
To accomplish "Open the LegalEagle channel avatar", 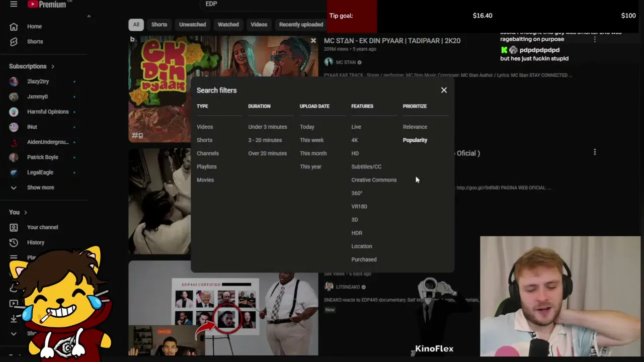I will tap(14, 172).
